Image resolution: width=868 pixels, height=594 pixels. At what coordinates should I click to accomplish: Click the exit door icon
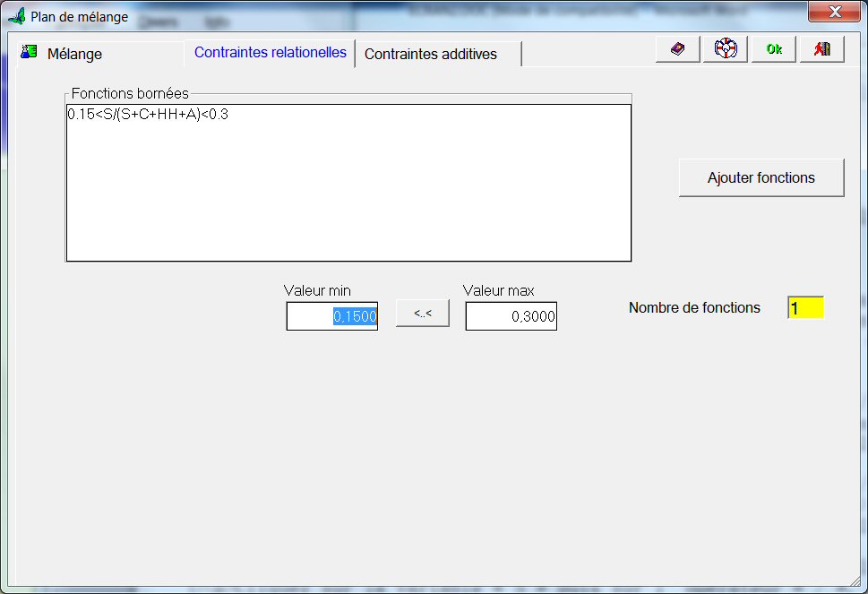(821, 49)
